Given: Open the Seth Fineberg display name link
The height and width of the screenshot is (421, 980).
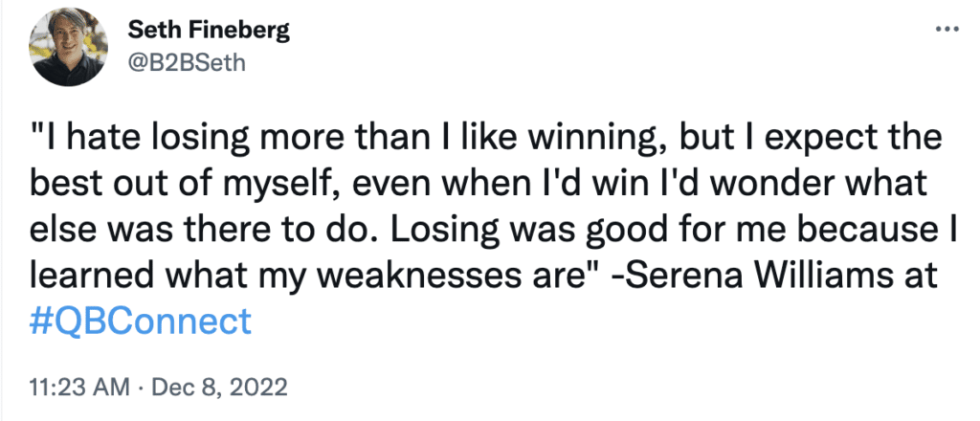Looking at the screenshot, I should (x=209, y=30).
